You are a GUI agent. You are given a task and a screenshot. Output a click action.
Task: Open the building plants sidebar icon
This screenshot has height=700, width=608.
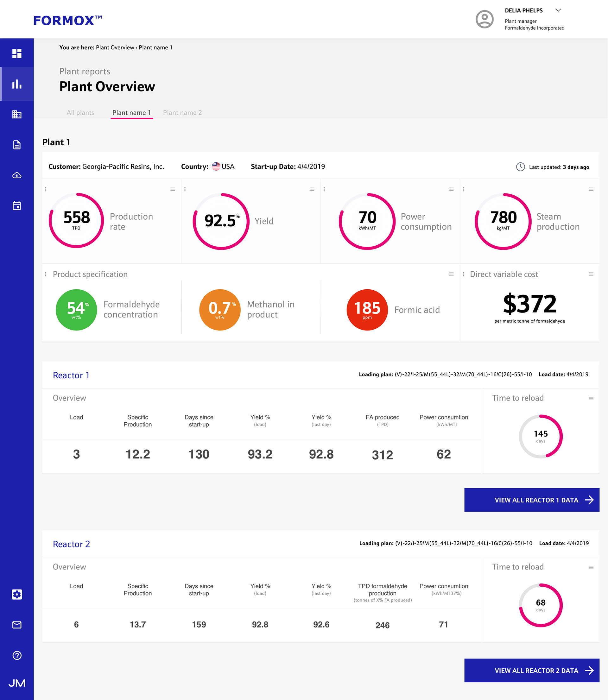[x=16, y=114]
